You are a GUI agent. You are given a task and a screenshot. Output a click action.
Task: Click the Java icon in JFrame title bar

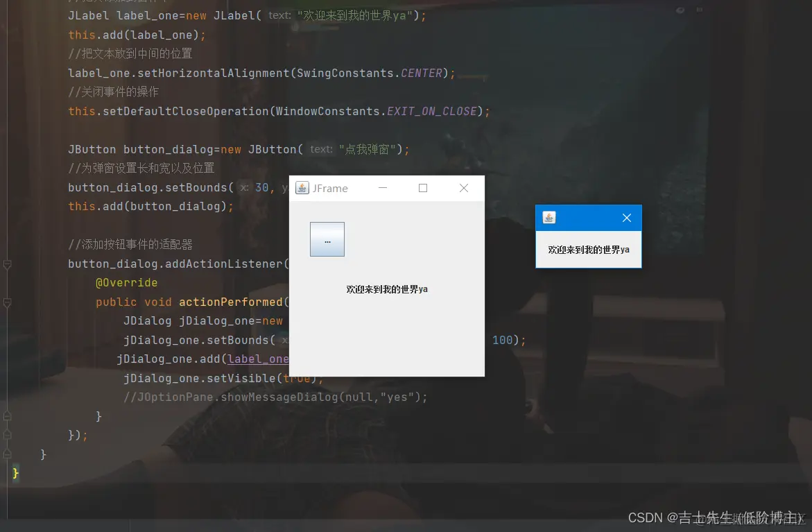(302, 187)
